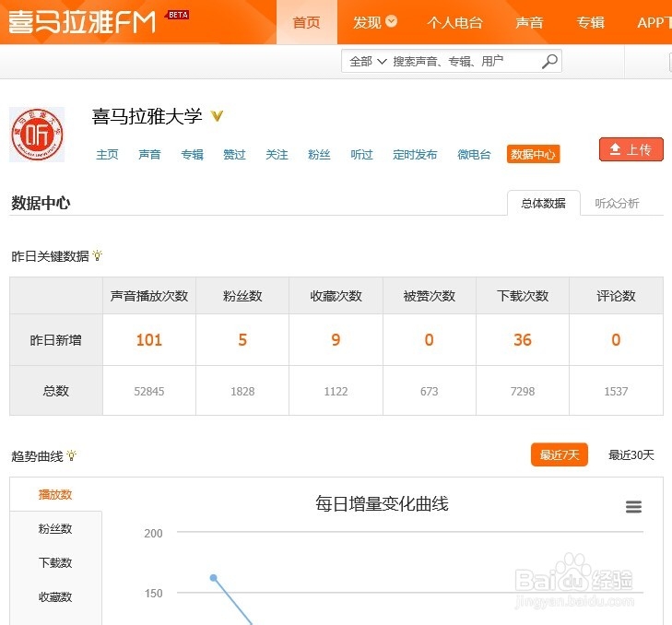Click the lightbulb hint beside 趋势曲线
Viewport: 672px width, 625px height.
[x=72, y=455]
